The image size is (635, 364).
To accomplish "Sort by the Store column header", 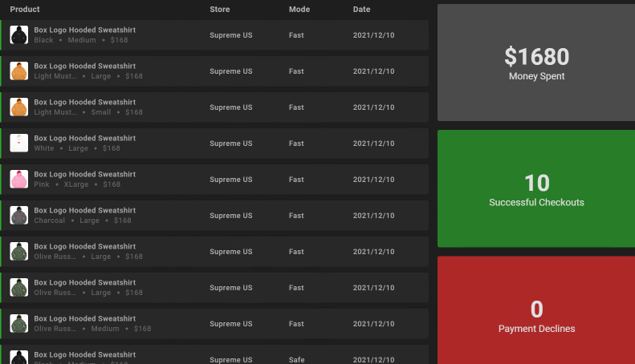I will [x=219, y=10].
